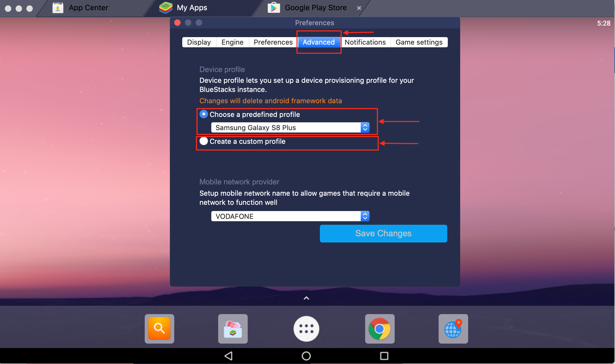
Task: Toggle the Advanced tab settings view
Action: [x=319, y=42]
